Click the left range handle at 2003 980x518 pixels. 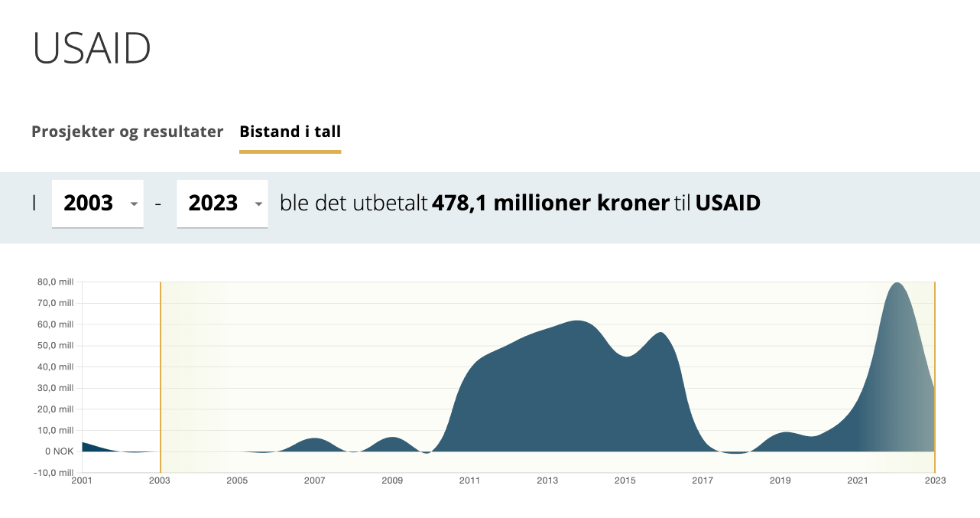pos(161,376)
